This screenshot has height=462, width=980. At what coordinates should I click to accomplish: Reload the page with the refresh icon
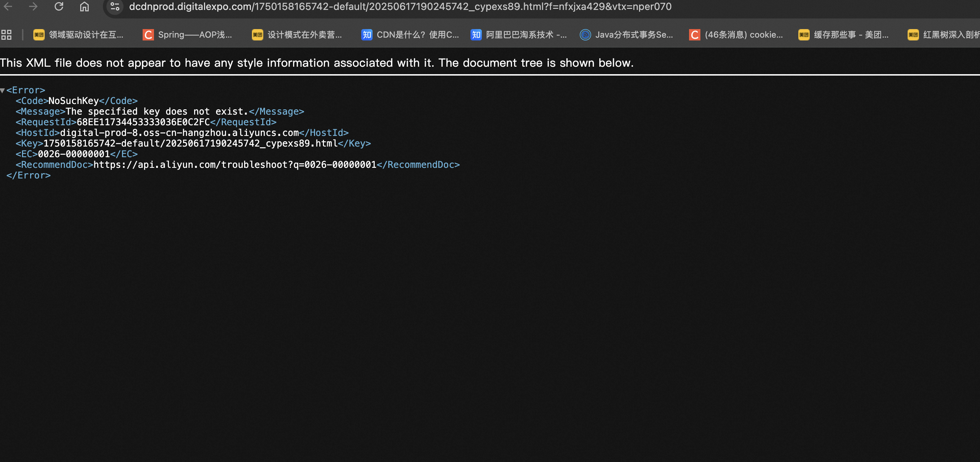click(x=59, y=6)
